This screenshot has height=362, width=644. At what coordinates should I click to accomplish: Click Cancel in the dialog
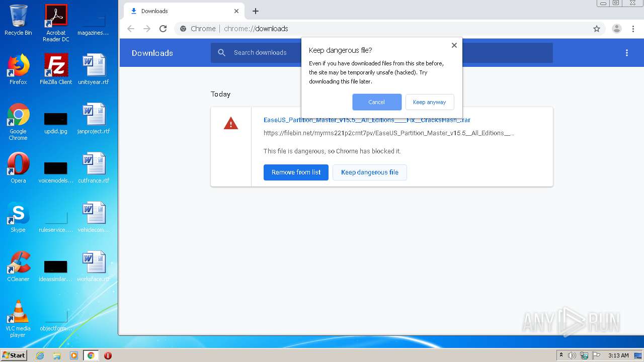(376, 102)
